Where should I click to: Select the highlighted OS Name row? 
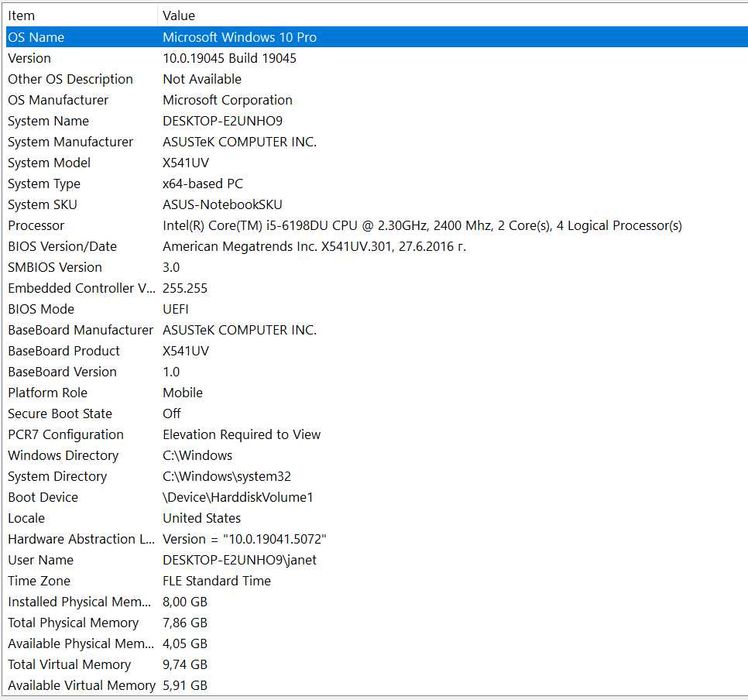coord(377,37)
